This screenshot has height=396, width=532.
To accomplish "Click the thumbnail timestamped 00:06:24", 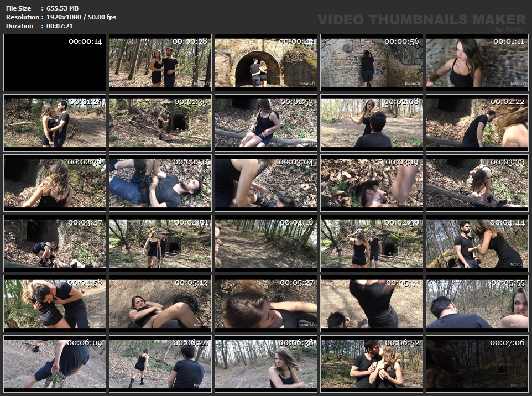I will tap(160, 364).
